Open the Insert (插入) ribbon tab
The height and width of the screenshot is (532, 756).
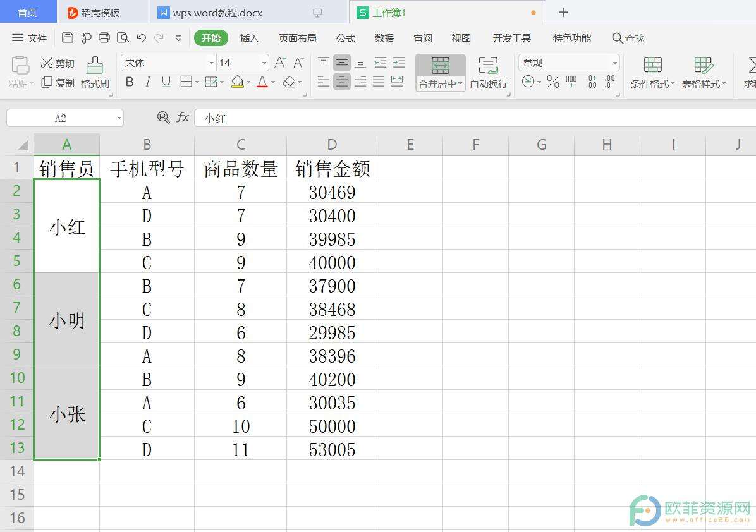[249, 38]
